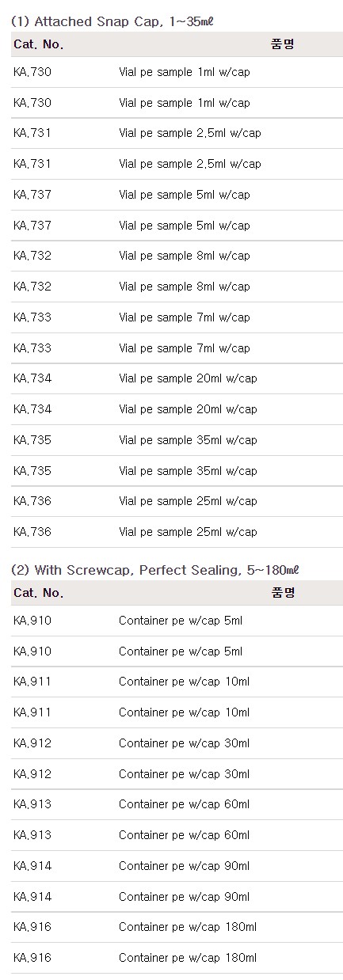Click 'Attached Snap Cap, 1~35ml' section heading
This screenshot has height=980, width=343.
pyautogui.click(x=112, y=22)
